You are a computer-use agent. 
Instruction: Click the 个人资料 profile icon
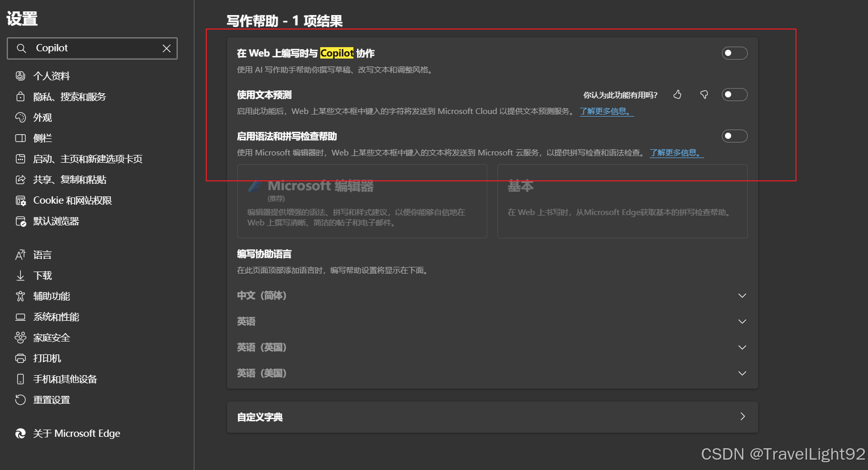click(20, 76)
